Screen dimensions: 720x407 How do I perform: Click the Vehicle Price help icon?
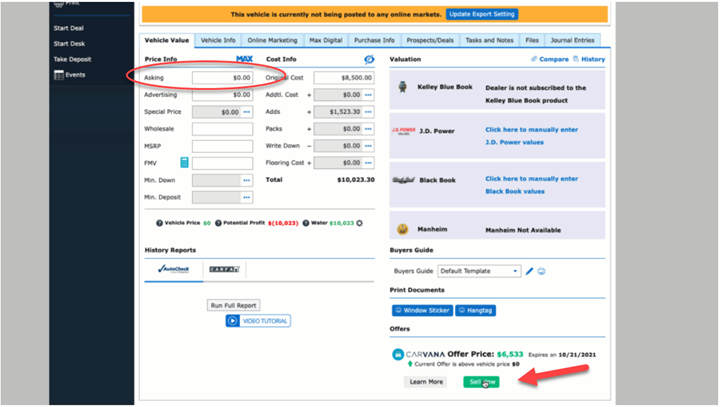pyautogui.click(x=159, y=223)
